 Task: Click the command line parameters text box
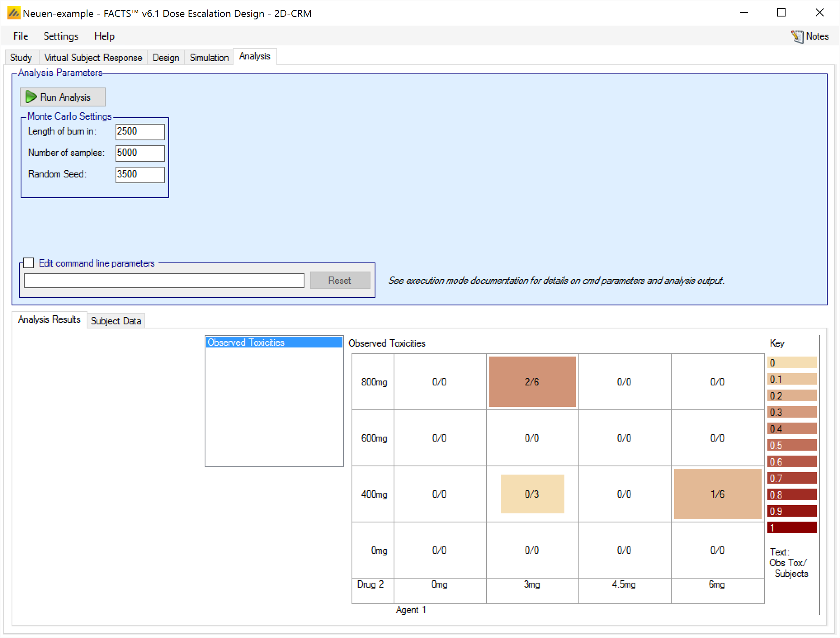(x=164, y=281)
